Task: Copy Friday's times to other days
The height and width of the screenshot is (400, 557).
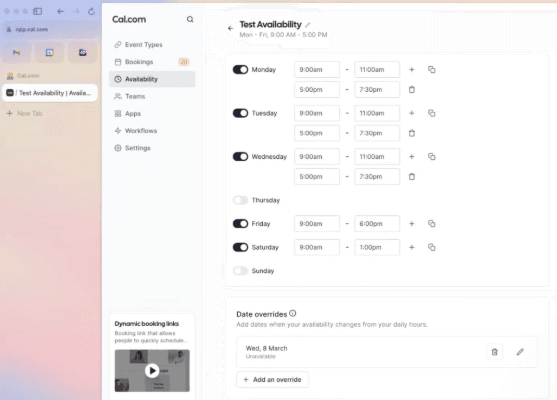Action: 432,224
